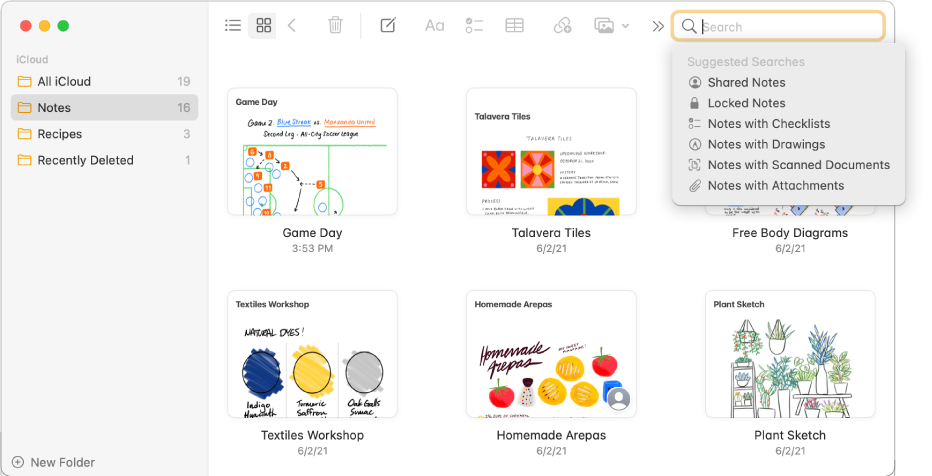
Task: Delete note with the trash icon
Action: [336, 26]
